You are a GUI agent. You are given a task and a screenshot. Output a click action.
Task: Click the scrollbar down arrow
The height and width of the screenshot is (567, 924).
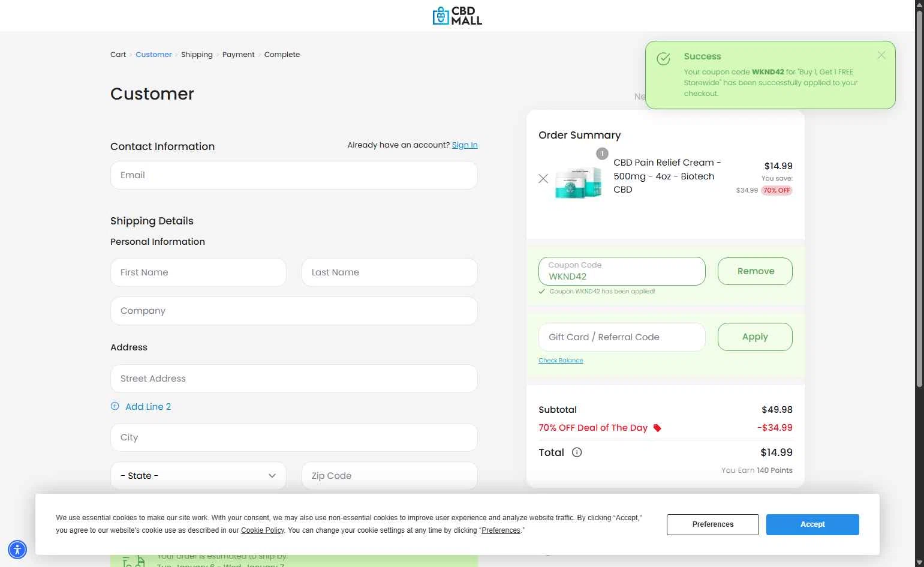[919, 562]
